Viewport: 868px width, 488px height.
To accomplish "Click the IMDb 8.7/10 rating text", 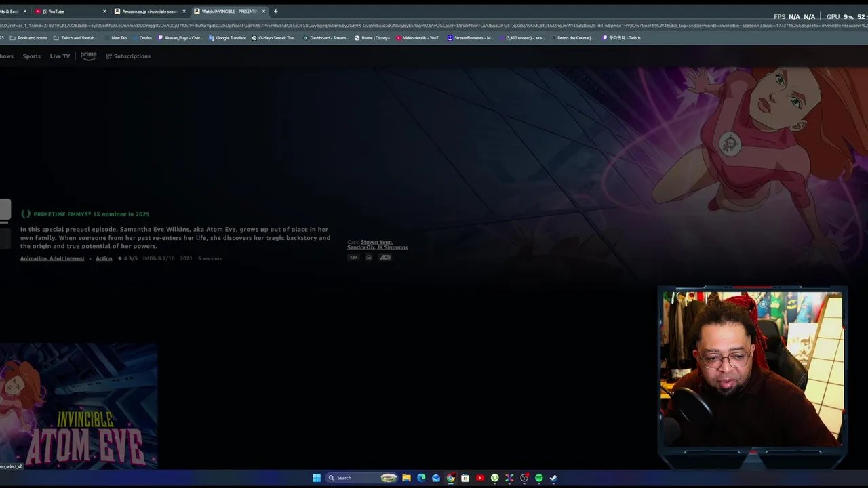I will pyautogui.click(x=159, y=258).
